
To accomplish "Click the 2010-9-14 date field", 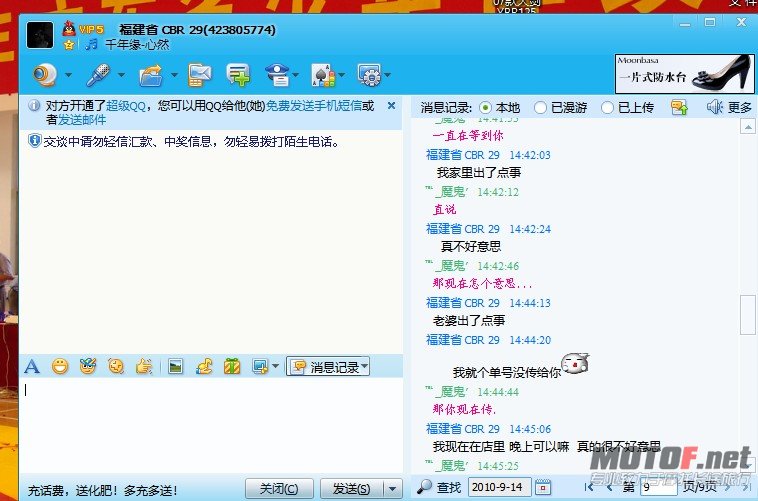I will click(500, 487).
